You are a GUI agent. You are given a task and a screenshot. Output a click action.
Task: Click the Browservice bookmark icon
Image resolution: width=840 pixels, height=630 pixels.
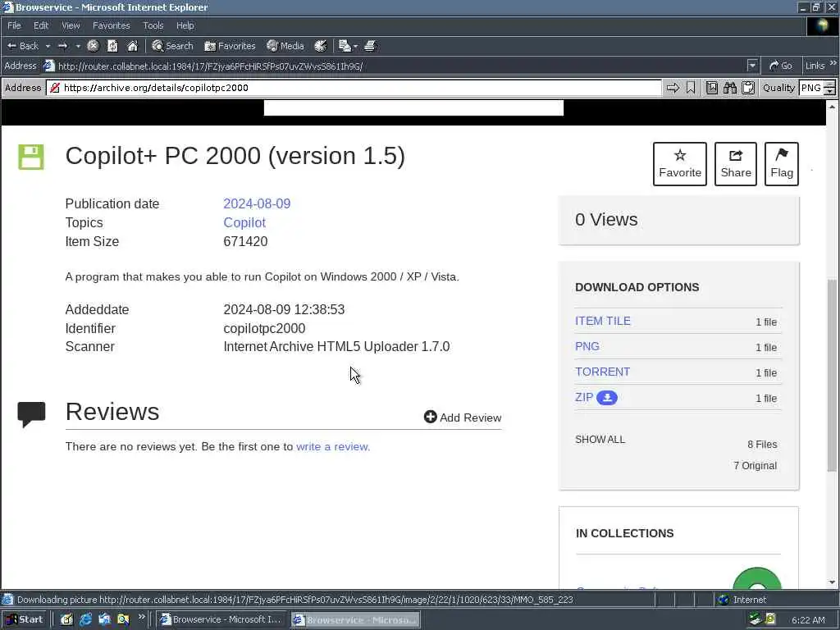pos(691,88)
